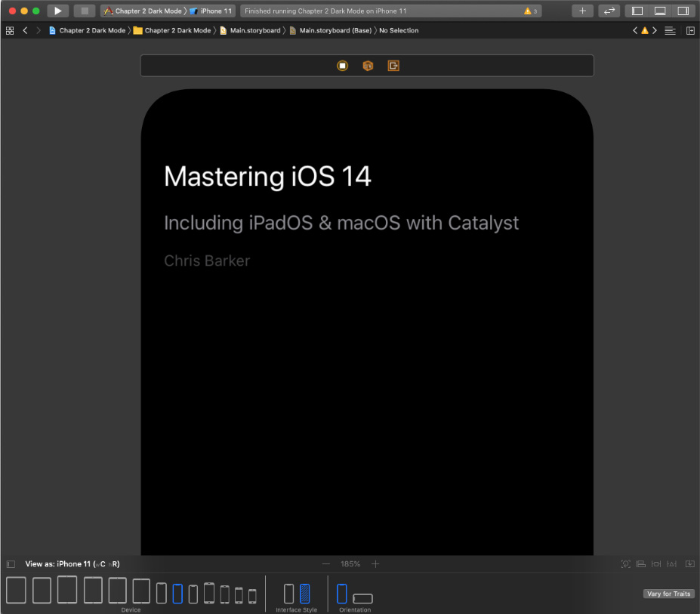This screenshot has height=614, width=700.
Task: Switch Interface Style to light
Action: tap(289, 594)
